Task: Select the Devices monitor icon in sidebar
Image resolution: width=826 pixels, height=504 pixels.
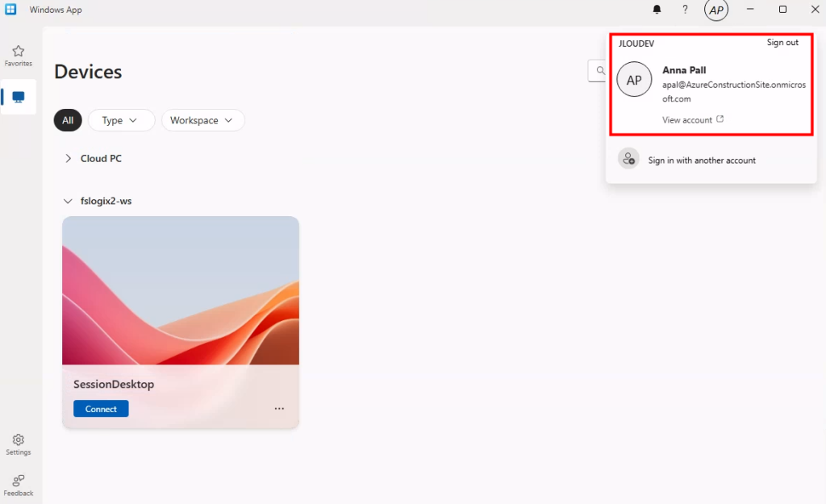Action: pos(19,98)
